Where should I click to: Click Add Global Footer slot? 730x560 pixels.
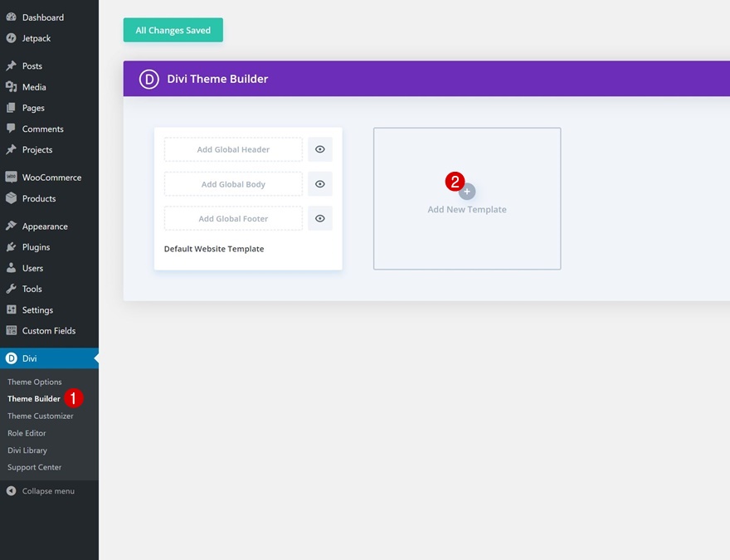[233, 218]
